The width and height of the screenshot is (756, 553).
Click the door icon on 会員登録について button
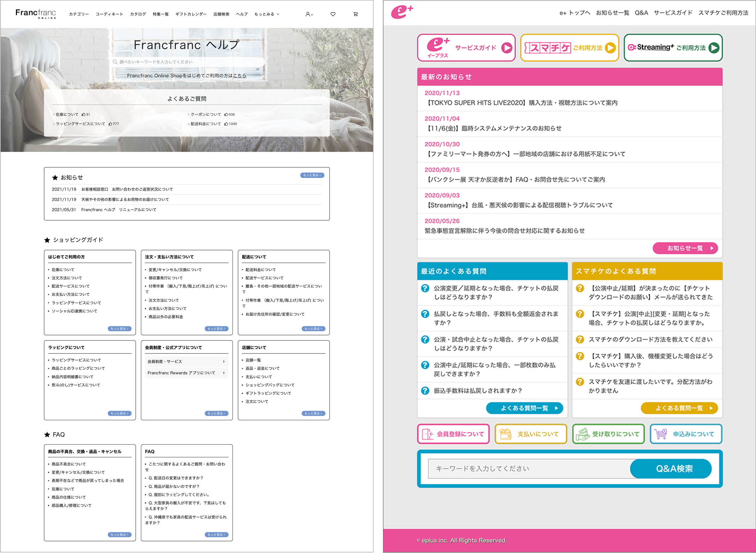pyautogui.click(x=427, y=434)
